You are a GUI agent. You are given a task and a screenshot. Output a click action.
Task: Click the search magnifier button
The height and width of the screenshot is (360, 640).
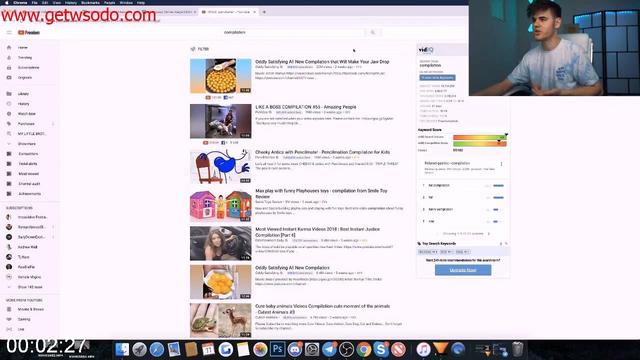coord(373,32)
